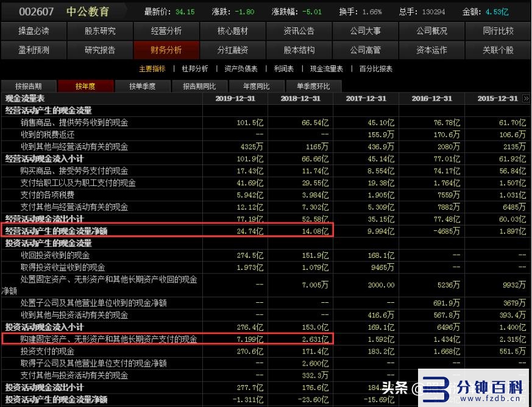Screen dimensions: 532x407
Task: Click the 24.74亿 net cash flow value
Action: click(250, 232)
